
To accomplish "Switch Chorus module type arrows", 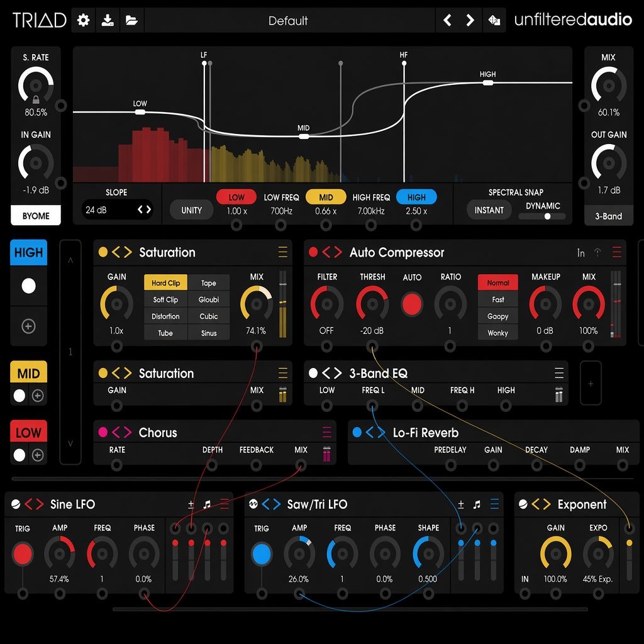I will tap(122, 432).
